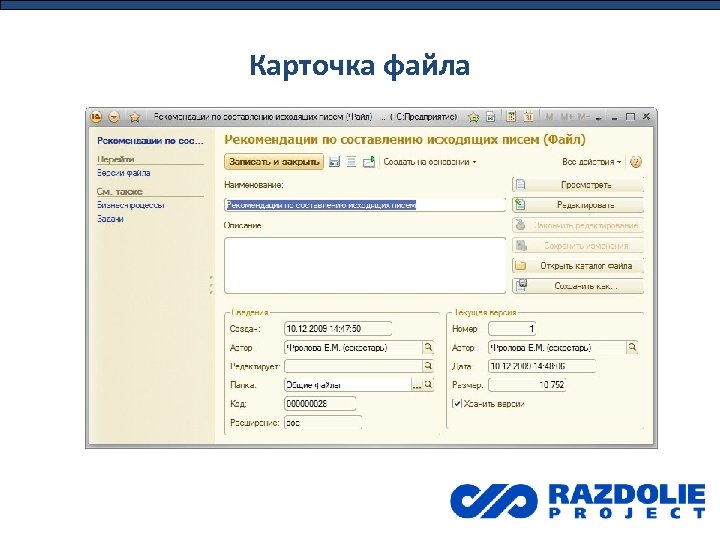The height and width of the screenshot is (540, 720).
Task: Open the calculator icon in title bar
Action: click(x=511, y=117)
